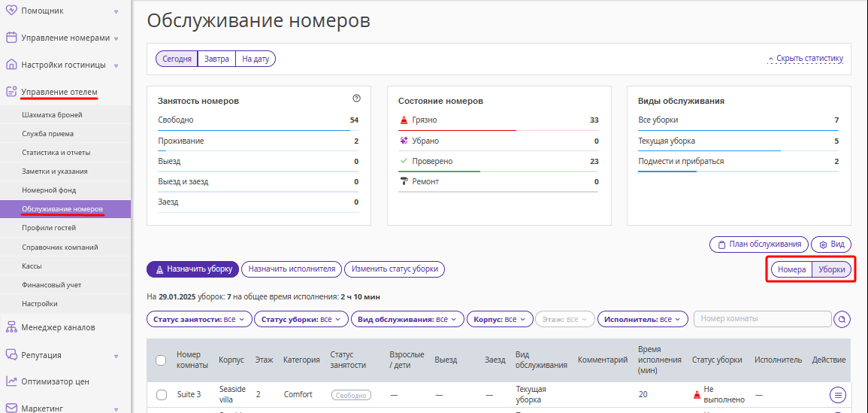
Task: Open the Статус занятости filter dropdown
Action: 199,319
